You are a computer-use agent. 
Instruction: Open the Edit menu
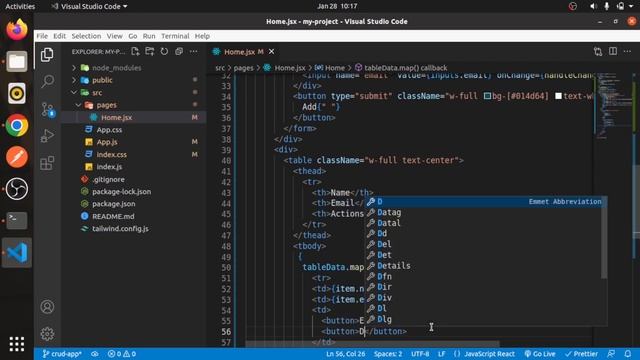pos(60,36)
